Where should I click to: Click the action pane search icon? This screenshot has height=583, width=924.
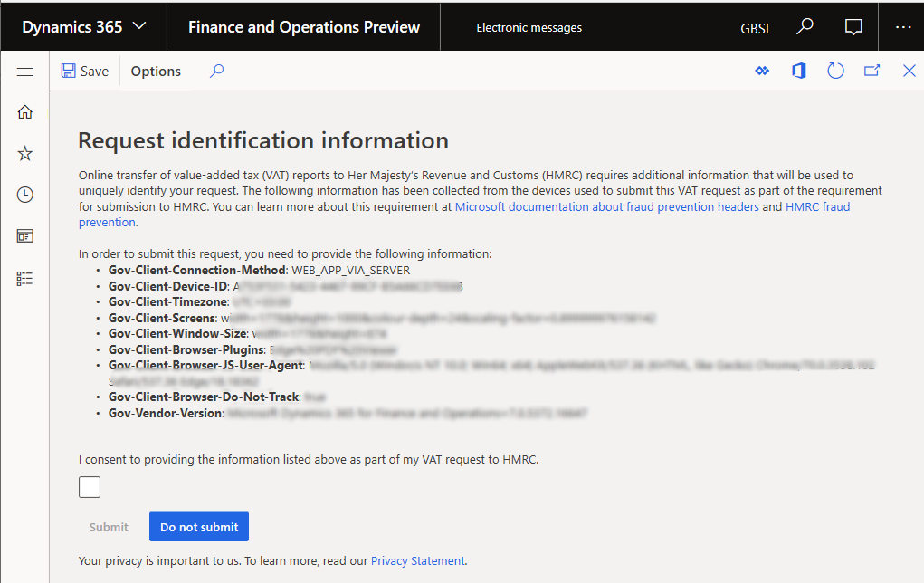coord(217,72)
